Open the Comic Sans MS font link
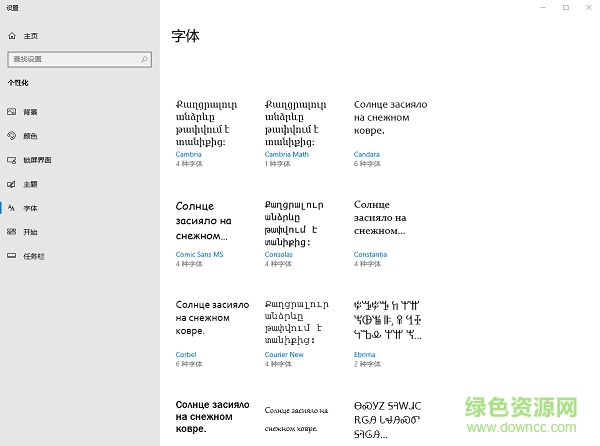The height and width of the screenshot is (446, 600). coord(199,254)
